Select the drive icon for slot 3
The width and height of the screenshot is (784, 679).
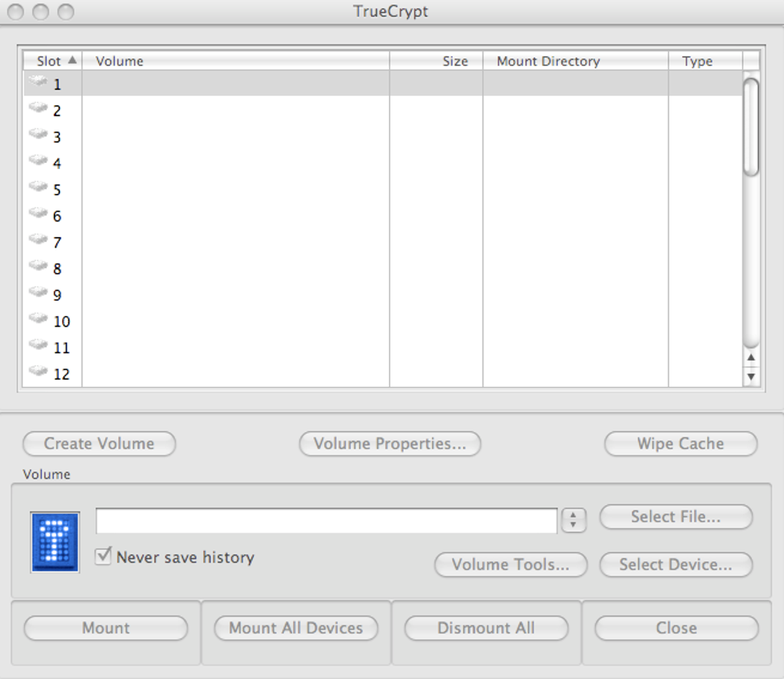pos(38,134)
